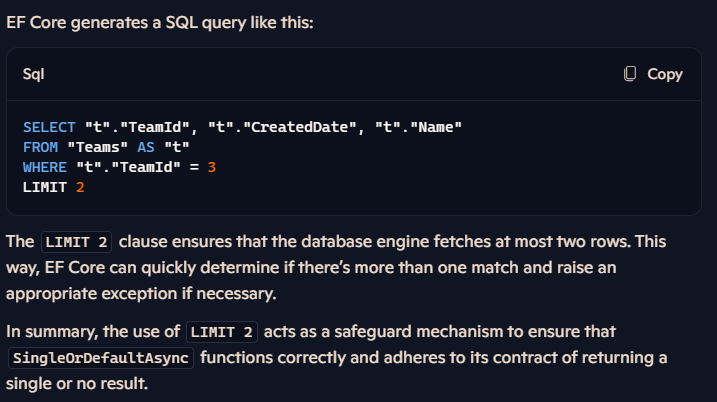Click the "Teams" table name in code
This screenshot has width=717, height=402.
(x=97, y=147)
